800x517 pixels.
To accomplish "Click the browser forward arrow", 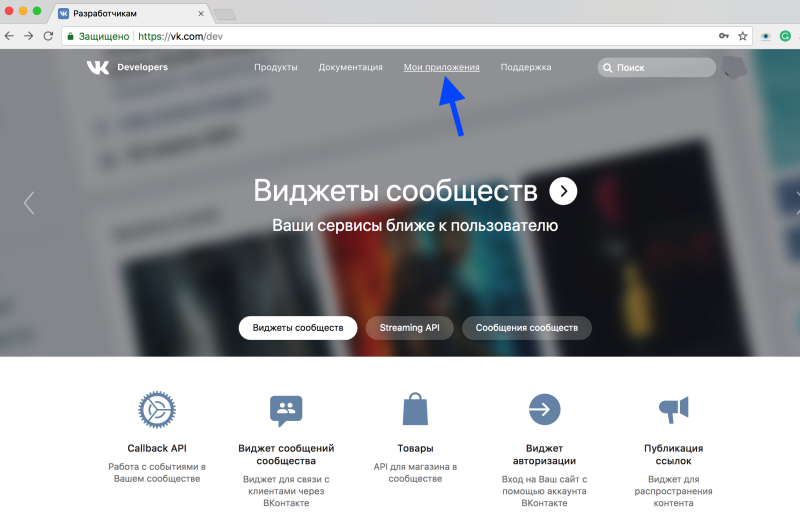I will (29, 36).
